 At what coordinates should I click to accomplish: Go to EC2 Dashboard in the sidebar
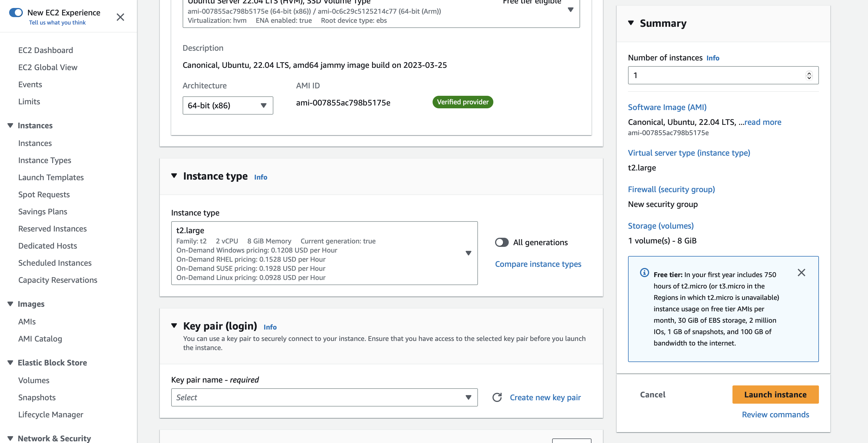[45, 50]
